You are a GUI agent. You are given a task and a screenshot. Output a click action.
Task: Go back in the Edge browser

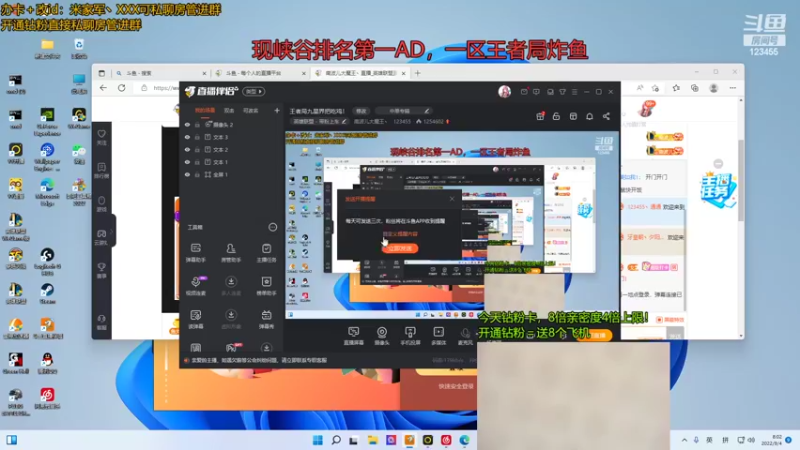[x=103, y=88]
